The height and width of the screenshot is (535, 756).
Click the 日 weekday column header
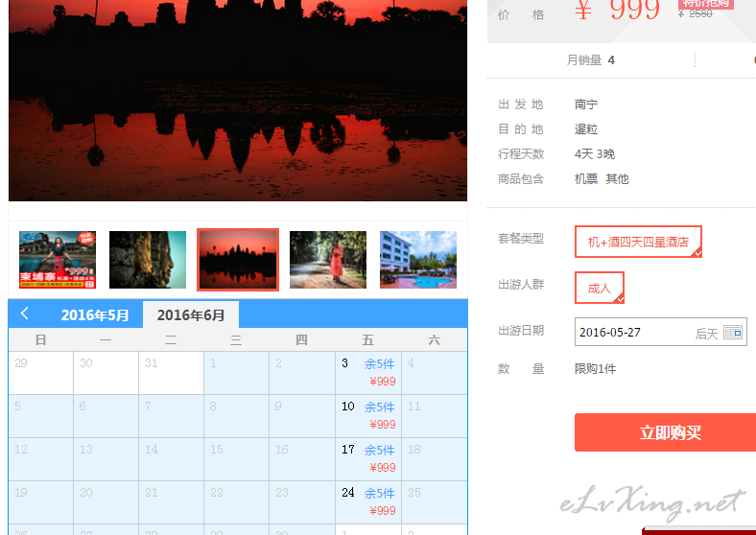[x=41, y=340]
